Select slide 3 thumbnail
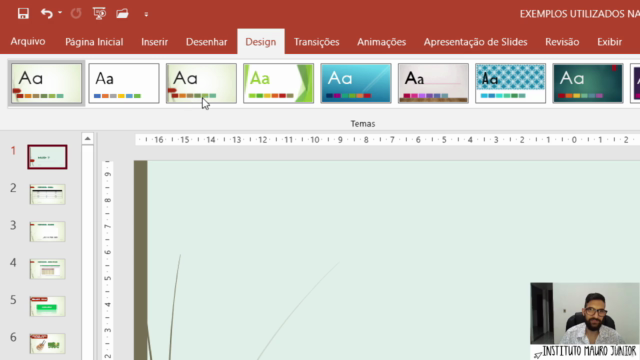Viewport: 640px width, 360px height. 47,231
